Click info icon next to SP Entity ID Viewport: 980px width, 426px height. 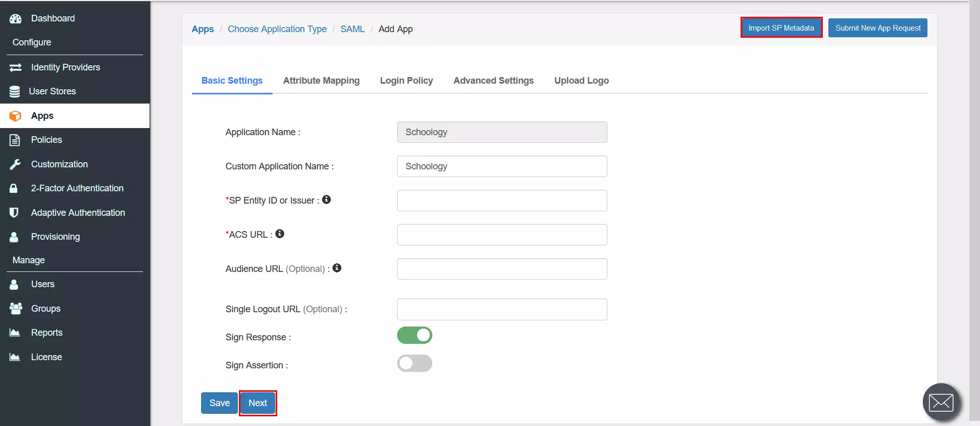tap(327, 199)
